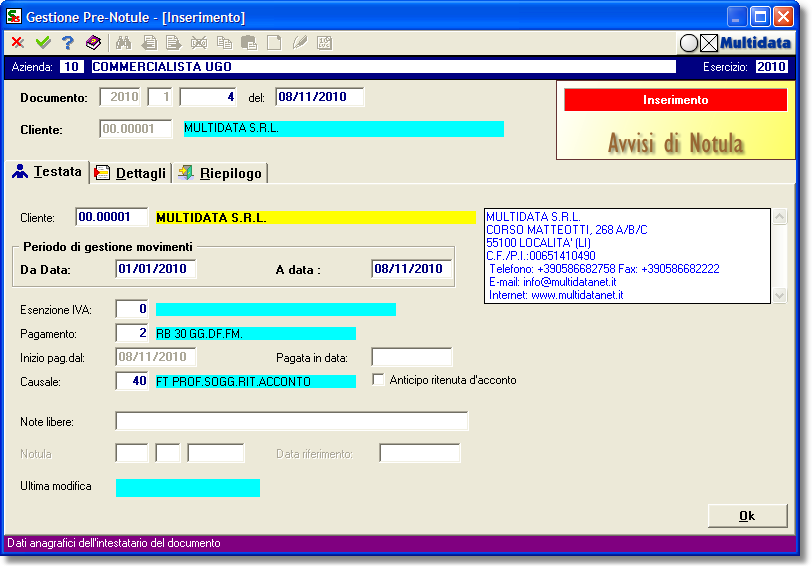Image resolution: width=812 pixels, height=568 pixels.
Task: Click the Esercizio field 2010
Action: (771, 67)
